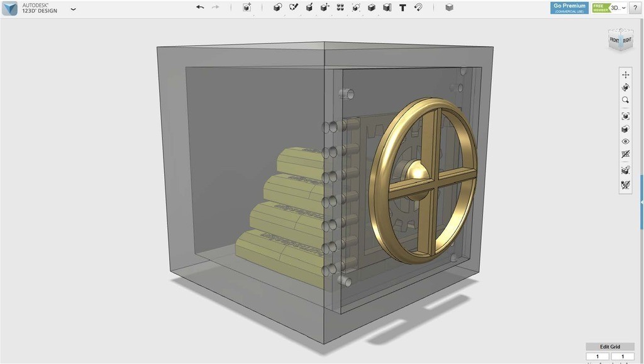Click the first Edit Grid value field
644x364 pixels.
(597, 356)
